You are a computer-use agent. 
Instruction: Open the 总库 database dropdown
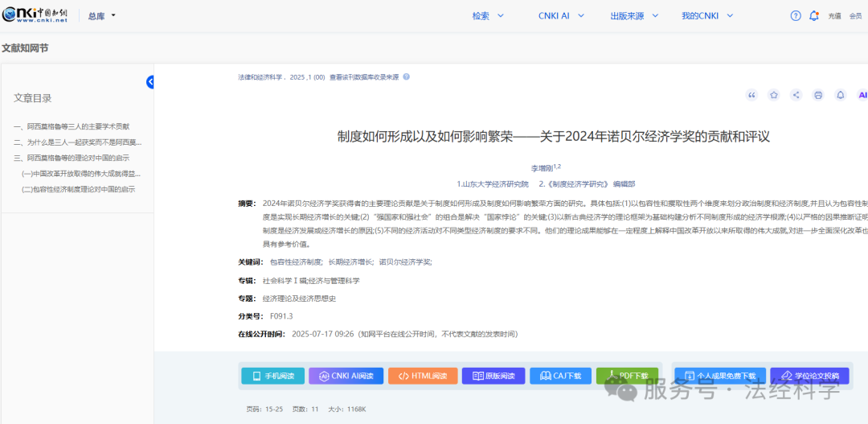tap(102, 16)
